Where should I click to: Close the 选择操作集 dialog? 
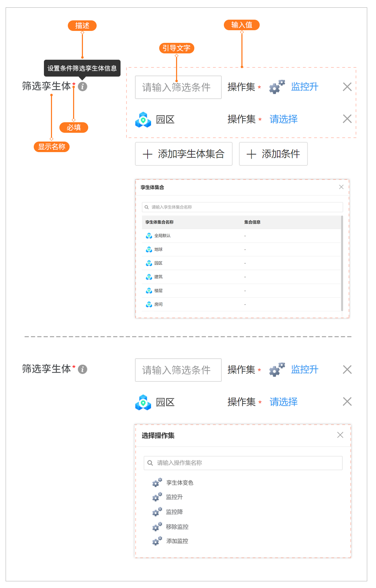340,435
